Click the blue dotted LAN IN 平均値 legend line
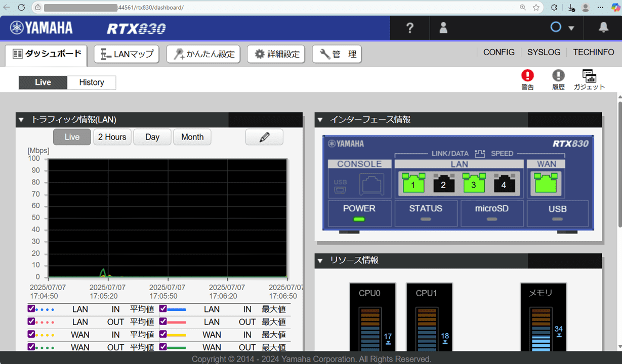 [45, 309]
